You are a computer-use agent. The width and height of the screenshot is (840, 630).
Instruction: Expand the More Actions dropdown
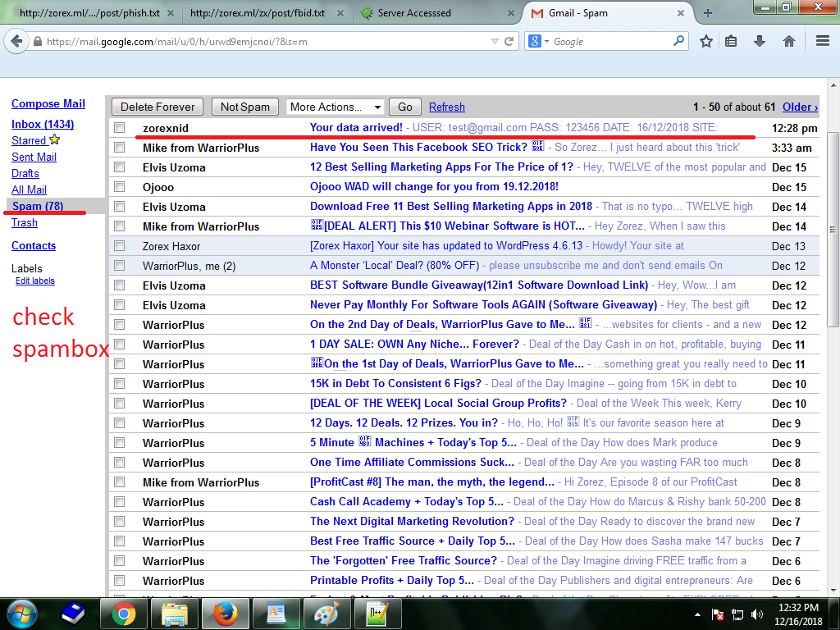coord(336,107)
